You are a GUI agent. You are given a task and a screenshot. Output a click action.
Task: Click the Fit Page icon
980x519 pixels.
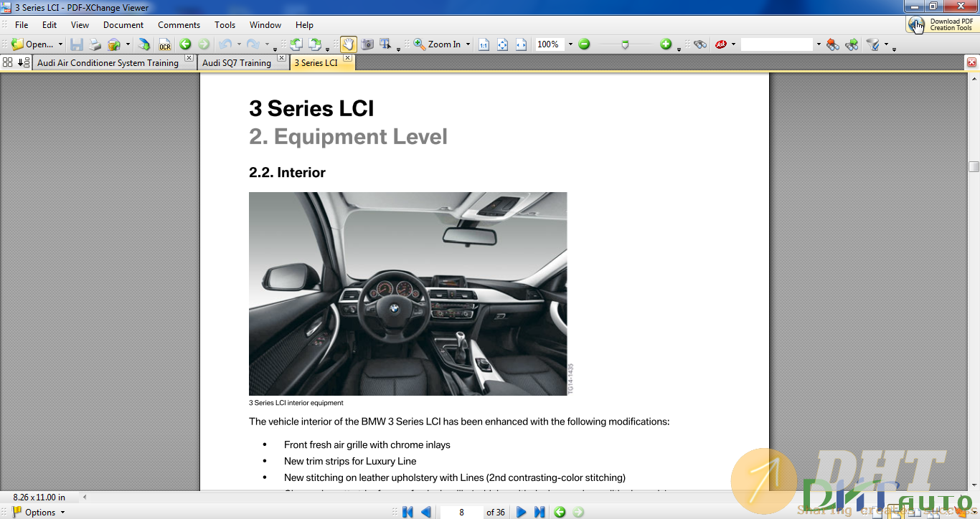[x=502, y=44]
